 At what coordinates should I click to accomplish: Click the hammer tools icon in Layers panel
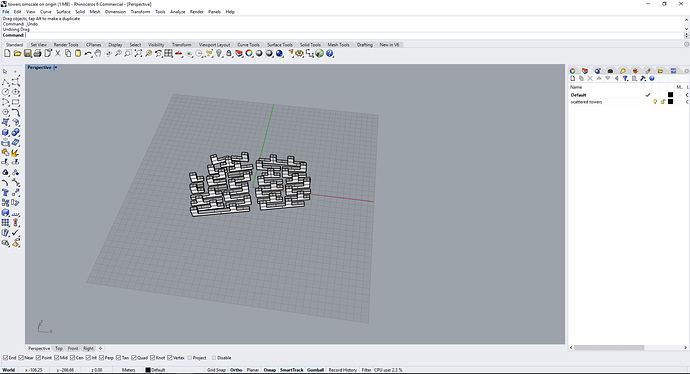tap(643, 78)
